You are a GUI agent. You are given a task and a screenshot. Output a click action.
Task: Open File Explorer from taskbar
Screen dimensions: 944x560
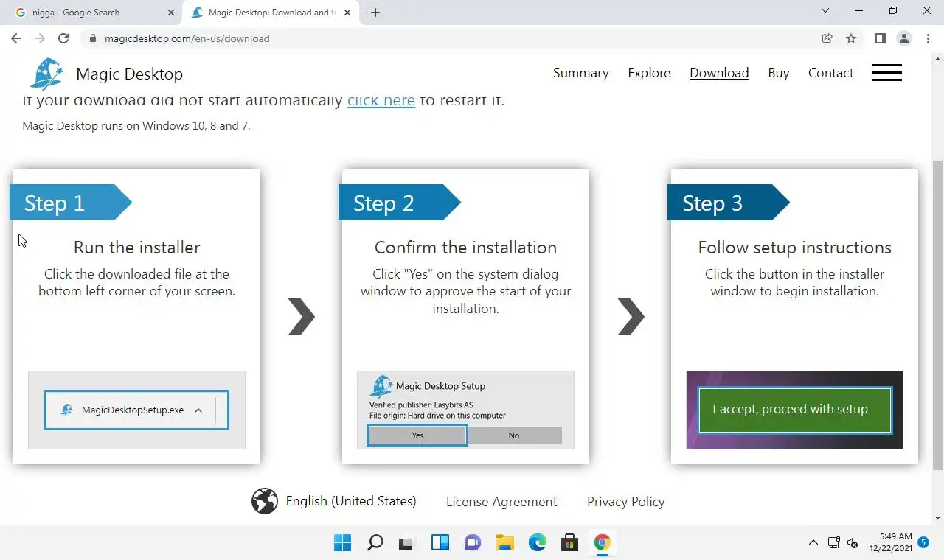pyautogui.click(x=505, y=543)
